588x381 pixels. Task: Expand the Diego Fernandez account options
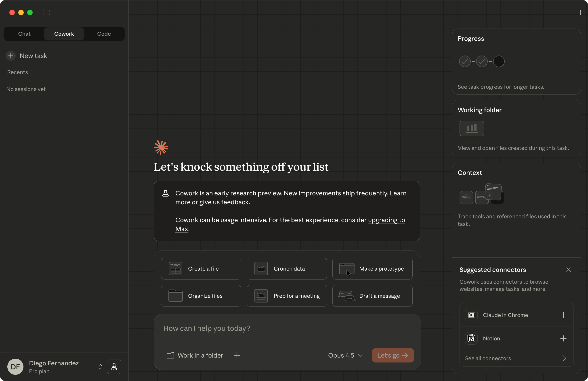(x=100, y=367)
